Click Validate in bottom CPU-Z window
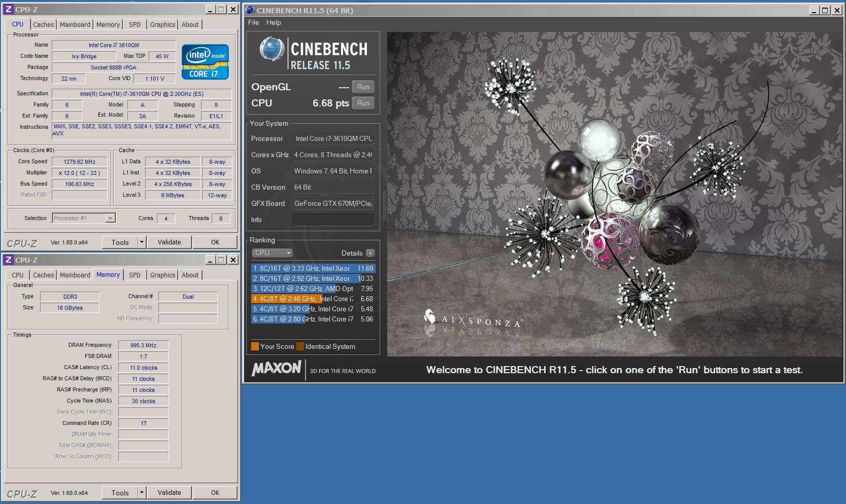 coord(170,493)
